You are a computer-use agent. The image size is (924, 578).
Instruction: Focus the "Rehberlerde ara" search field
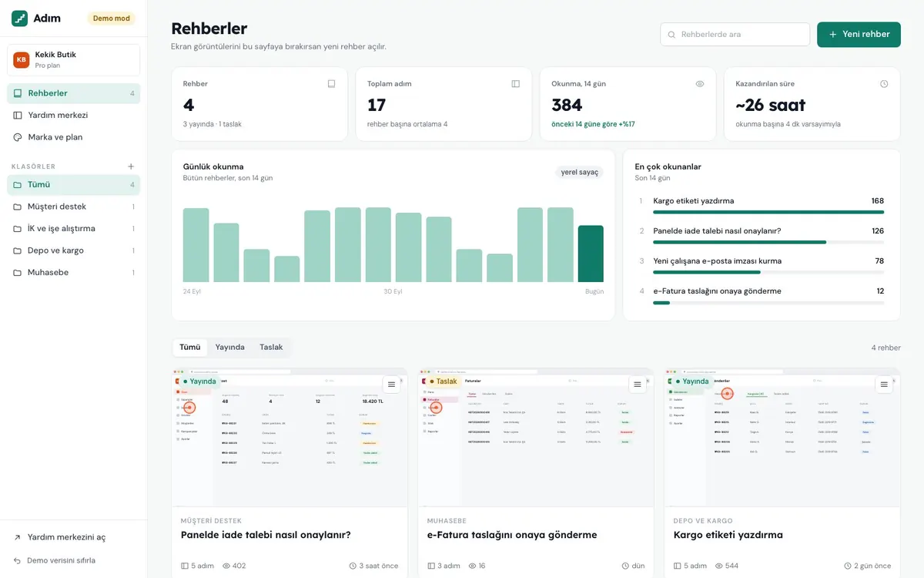[735, 35]
